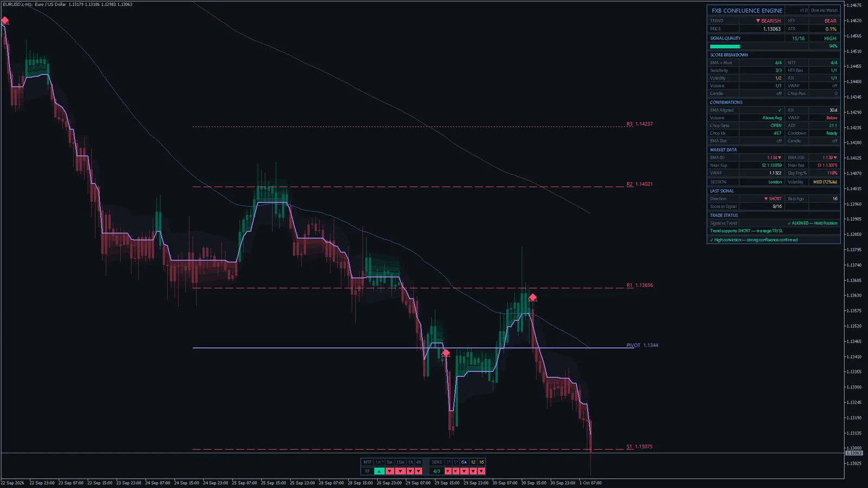Click the sell signal diamond near the pivot line

(x=445, y=353)
